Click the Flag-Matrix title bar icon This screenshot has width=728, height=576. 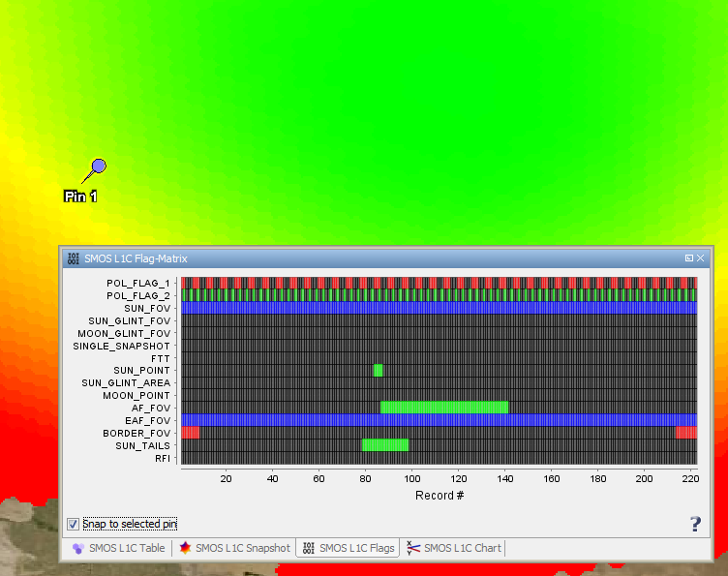click(74, 258)
